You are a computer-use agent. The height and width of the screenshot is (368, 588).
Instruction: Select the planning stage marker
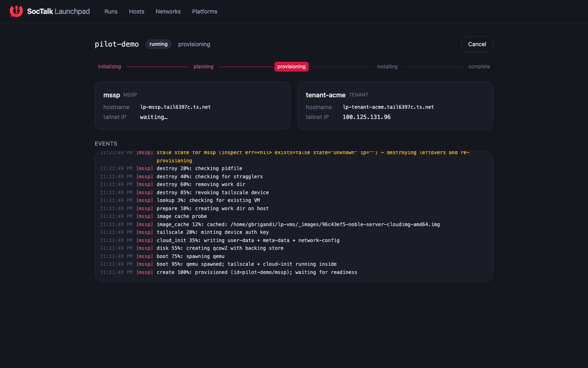coord(203,67)
